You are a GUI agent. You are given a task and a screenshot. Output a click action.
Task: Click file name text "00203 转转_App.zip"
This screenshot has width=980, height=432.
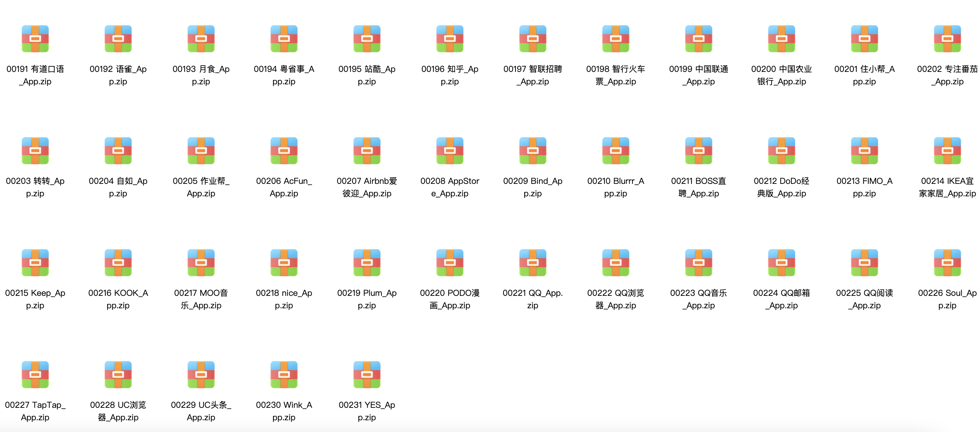tap(35, 187)
